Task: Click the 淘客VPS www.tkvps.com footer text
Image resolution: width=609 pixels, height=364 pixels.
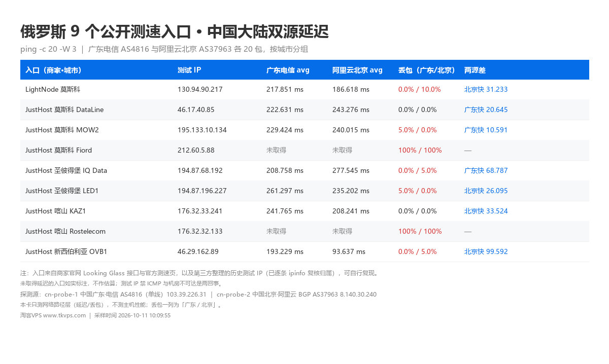Action: [x=53, y=315]
